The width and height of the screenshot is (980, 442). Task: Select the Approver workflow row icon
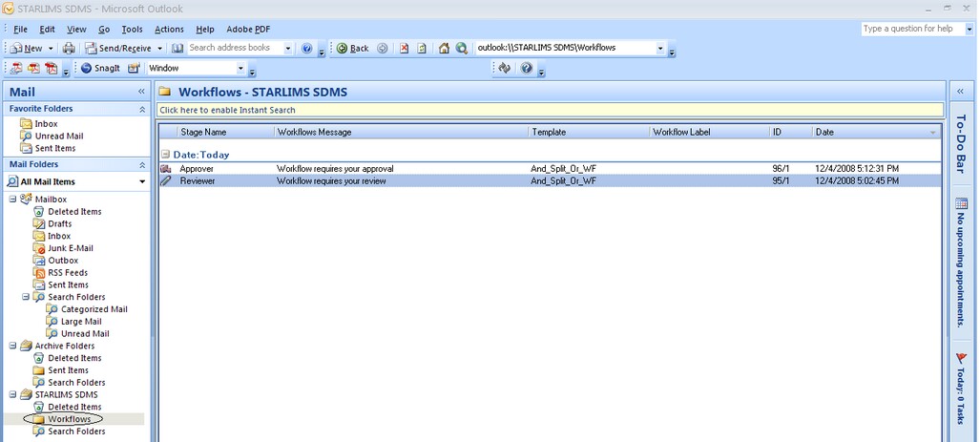click(166, 169)
